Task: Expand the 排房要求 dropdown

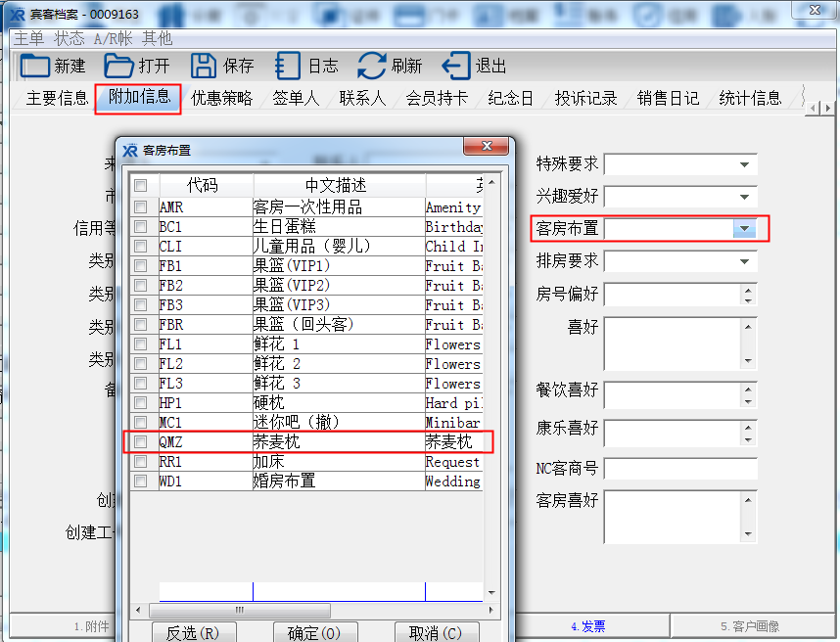Action: coord(745,261)
